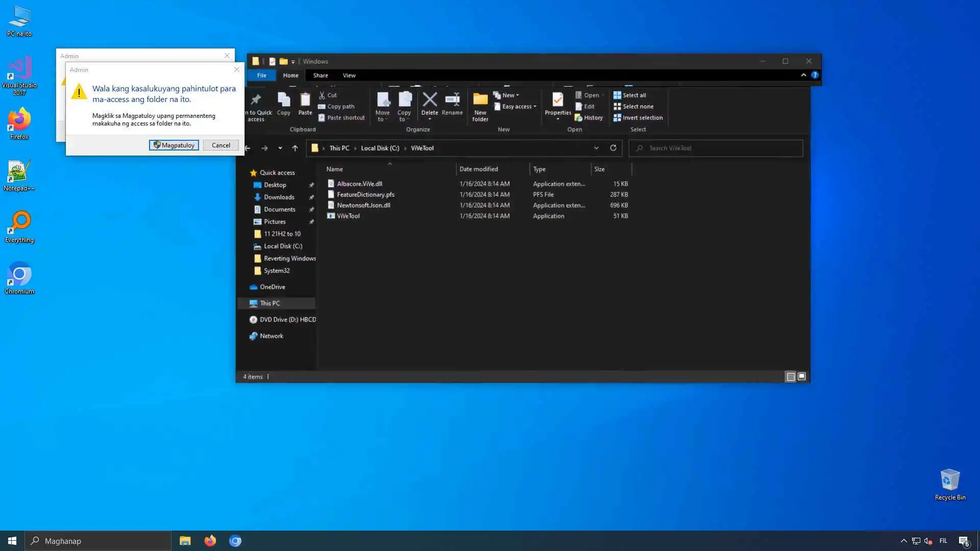Open the address bar history dropdown
This screenshot has width=980, height=551.
(596, 148)
